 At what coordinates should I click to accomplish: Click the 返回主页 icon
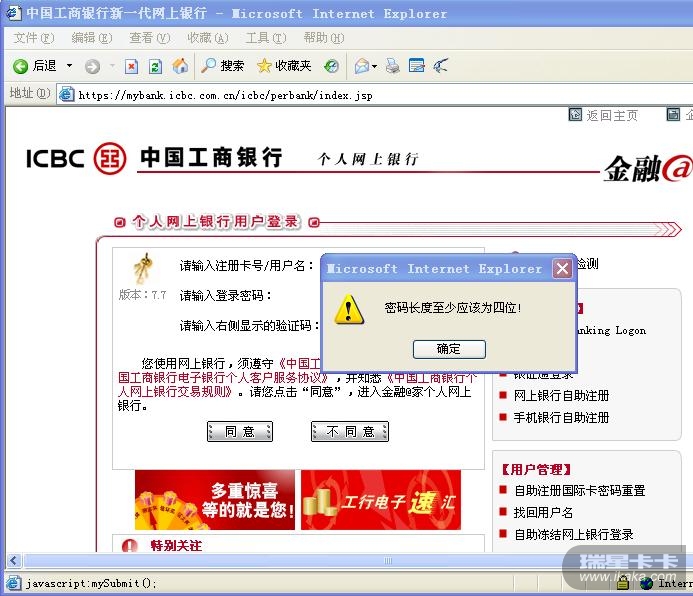(575, 115)
